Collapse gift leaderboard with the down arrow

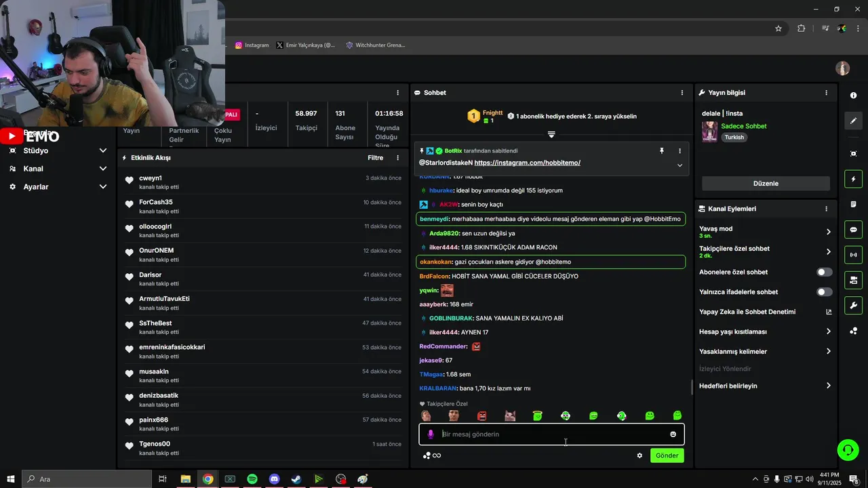click(551, 135)
